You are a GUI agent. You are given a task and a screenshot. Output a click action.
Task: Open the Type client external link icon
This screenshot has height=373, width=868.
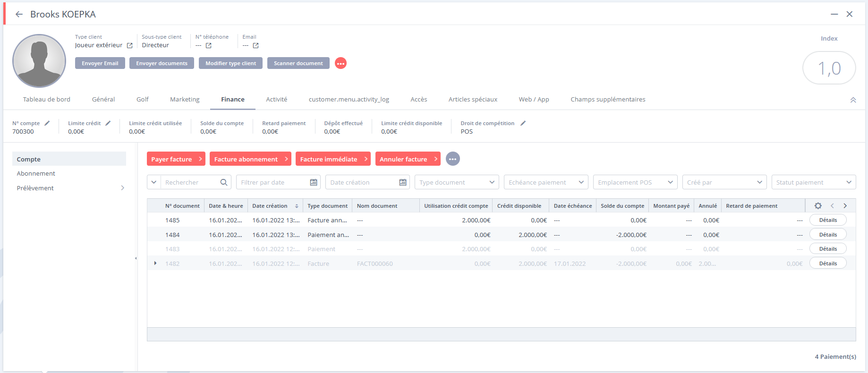pyautogui.click(x=129, y=45)
